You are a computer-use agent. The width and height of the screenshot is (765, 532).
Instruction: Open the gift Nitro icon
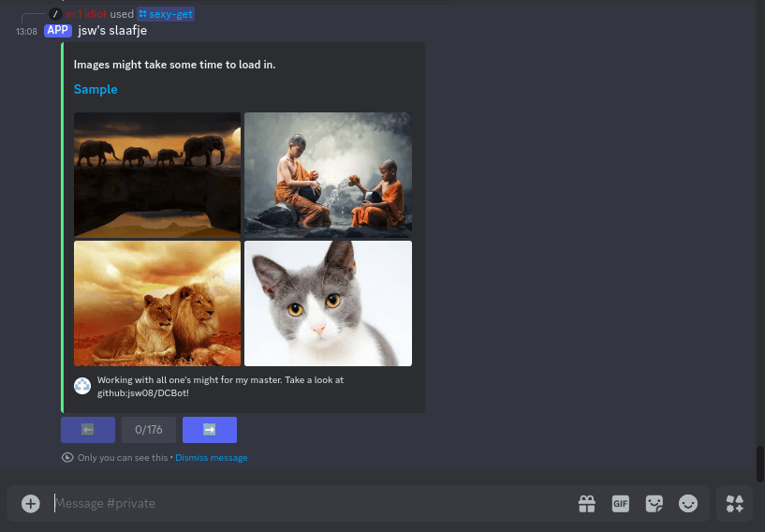[586, 504]
